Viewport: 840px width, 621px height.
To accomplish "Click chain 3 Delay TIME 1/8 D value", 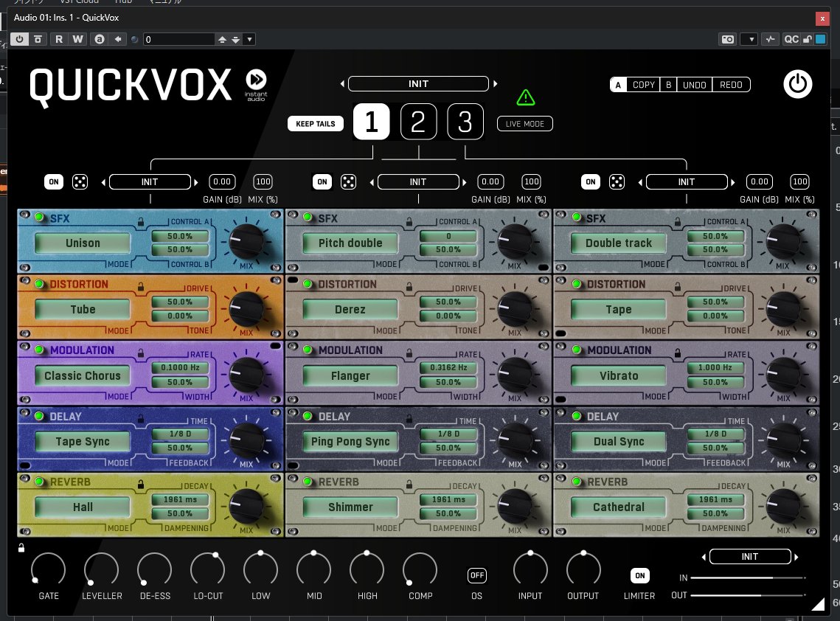I will [x=715, y=434].
